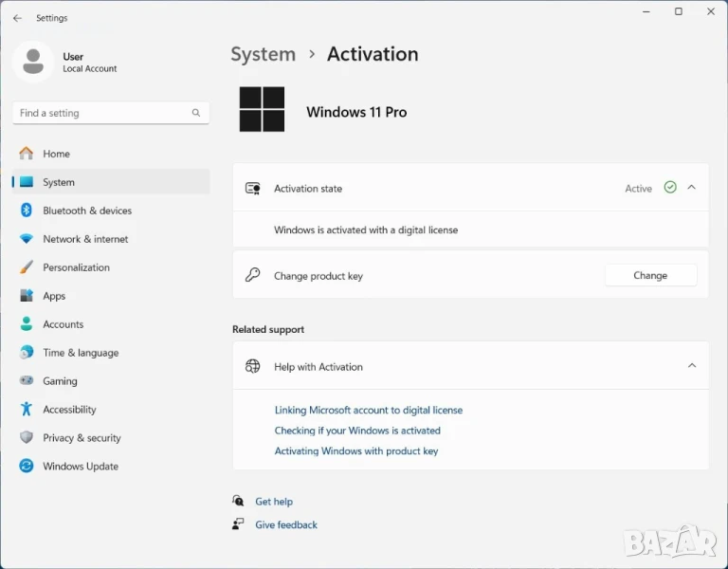Open Linking Microsoft account to digital license
Viewport: 728px width, 569px height.
(x=368, y=411)
